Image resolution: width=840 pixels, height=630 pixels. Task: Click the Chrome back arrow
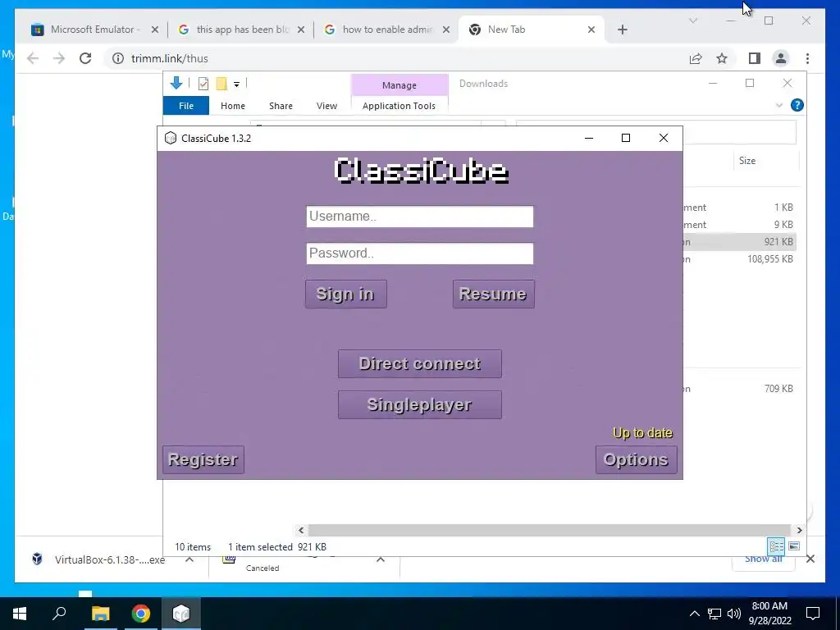pos(33,58)
